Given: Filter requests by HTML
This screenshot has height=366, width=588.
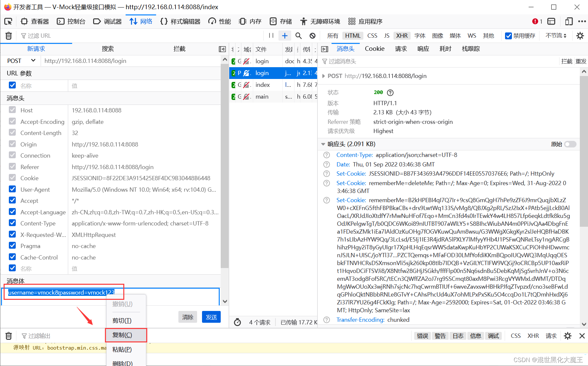Looking at the screenshot, I should tap(353, 36).
